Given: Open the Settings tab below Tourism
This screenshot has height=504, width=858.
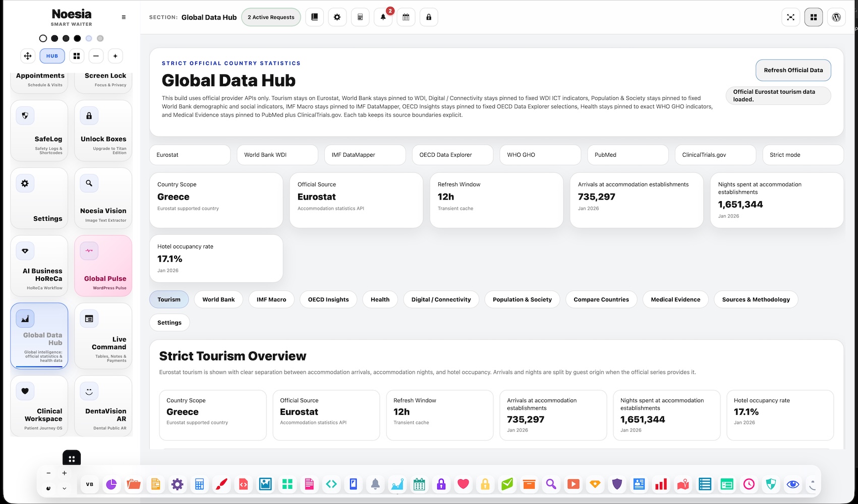Looking at the screenshot, I should [x=169, y=323].
